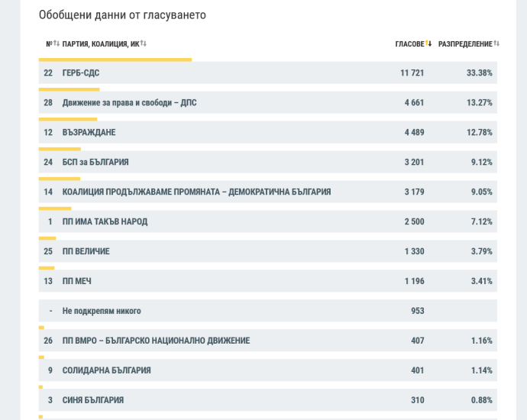Toggle sort arrows next to ГЛАСОВЕ
Screen dimensions: 527x420
[428, 44]
